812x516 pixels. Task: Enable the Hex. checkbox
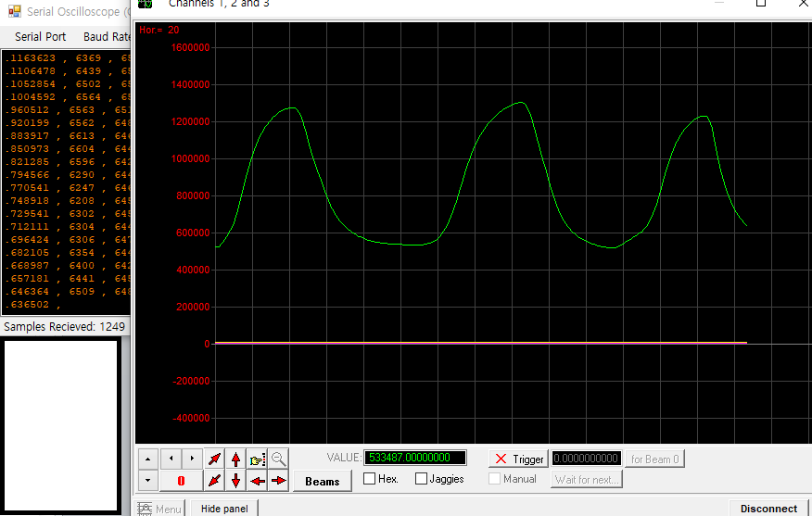(x=369, y=479)
